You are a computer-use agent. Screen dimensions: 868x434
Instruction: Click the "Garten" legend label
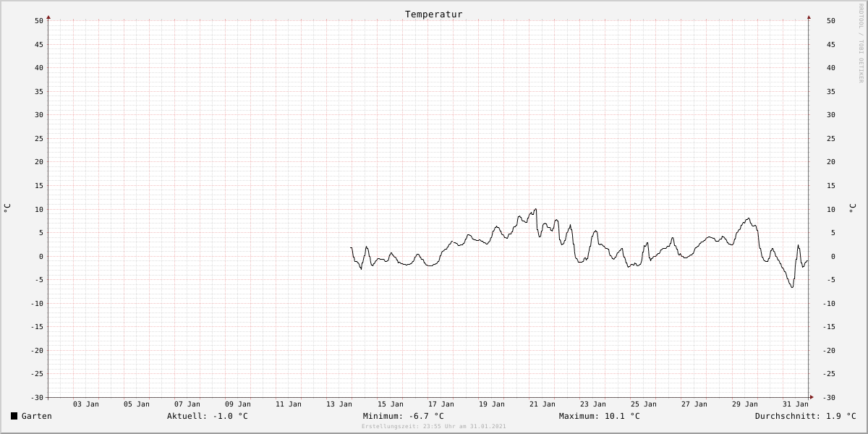(37, 416)
